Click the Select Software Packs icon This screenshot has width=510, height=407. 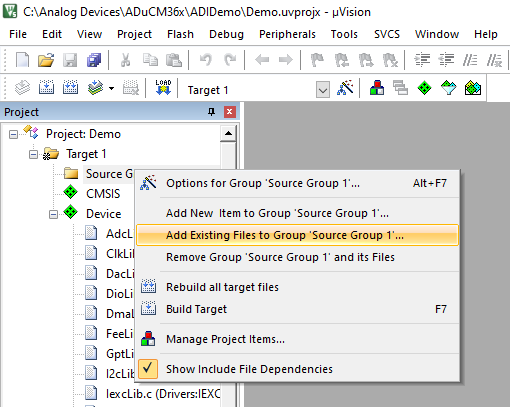(x=448, y=88)
